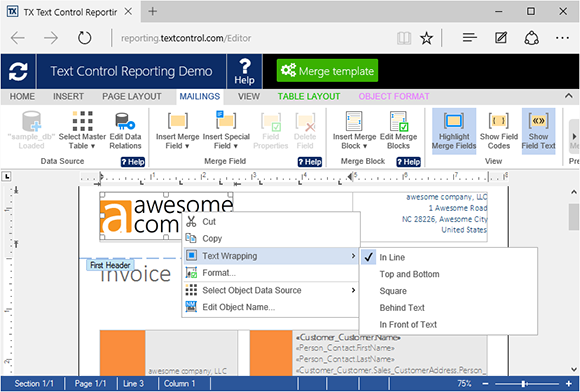Open Format... from the context menu
The height and width of the screenshot is (392, 580).
pos(270,273)
